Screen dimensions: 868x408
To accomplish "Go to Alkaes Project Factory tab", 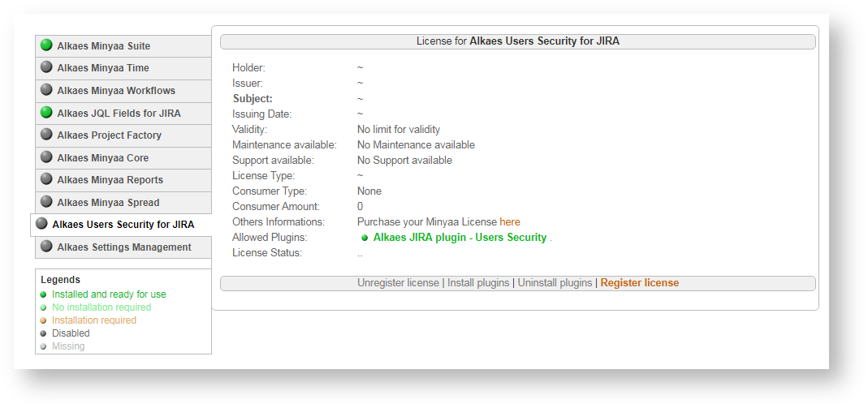I will (x=123, y=135).
